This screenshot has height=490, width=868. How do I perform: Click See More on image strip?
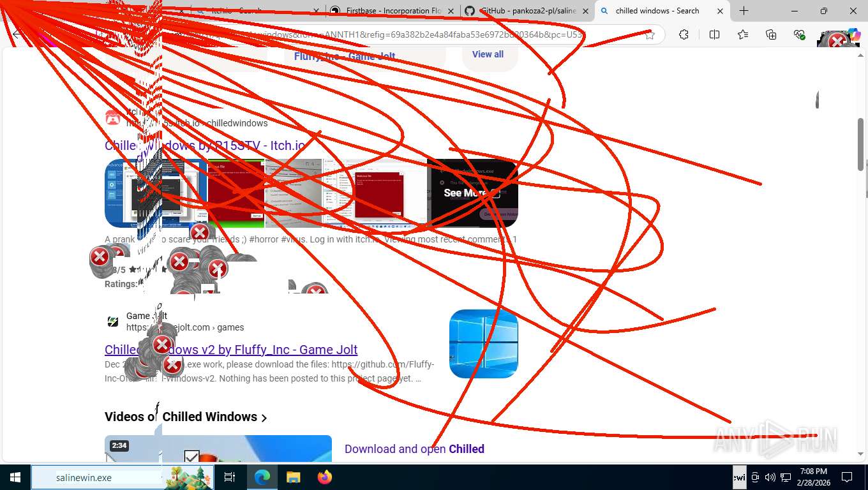pos(472,193)
